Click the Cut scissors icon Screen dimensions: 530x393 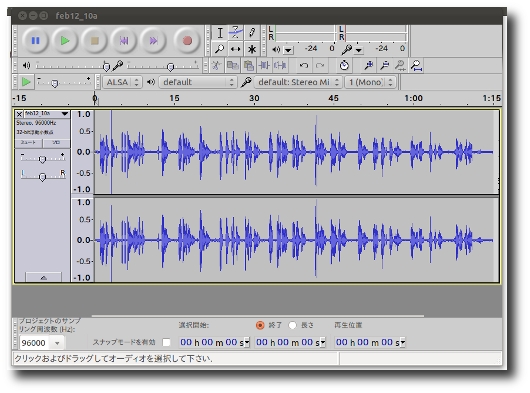pos(216,65)
